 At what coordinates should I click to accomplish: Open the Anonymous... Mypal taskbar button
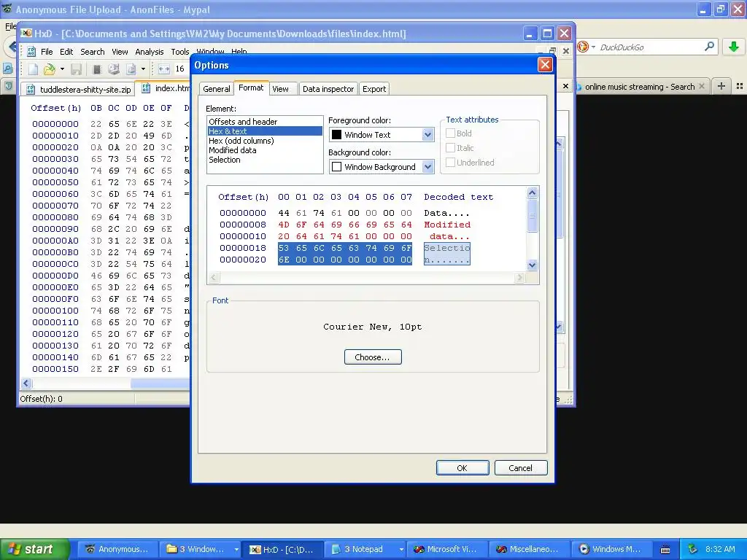(x=117, y=549)
